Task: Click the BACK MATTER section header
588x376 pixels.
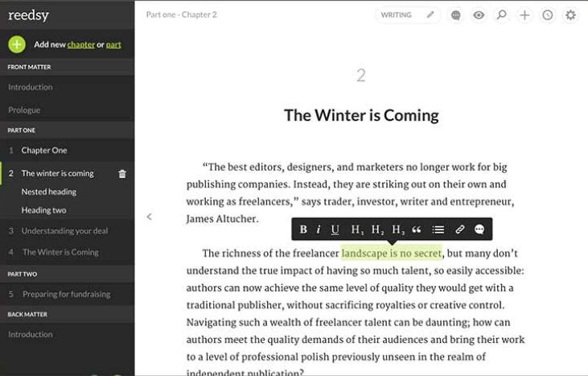Action: 27,314
